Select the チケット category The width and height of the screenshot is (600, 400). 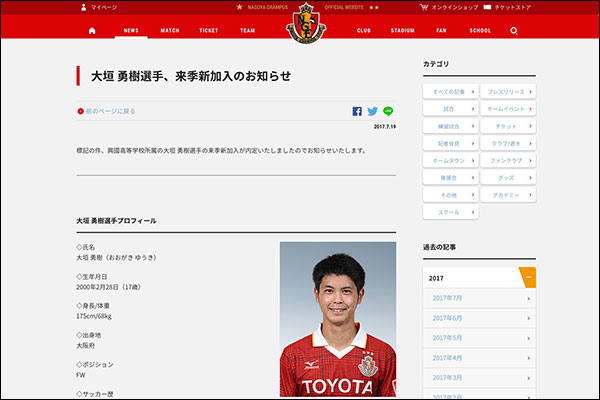508,126
